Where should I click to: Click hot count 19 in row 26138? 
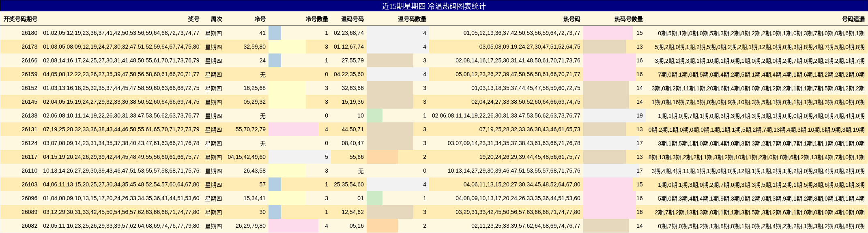coord(639,115)
